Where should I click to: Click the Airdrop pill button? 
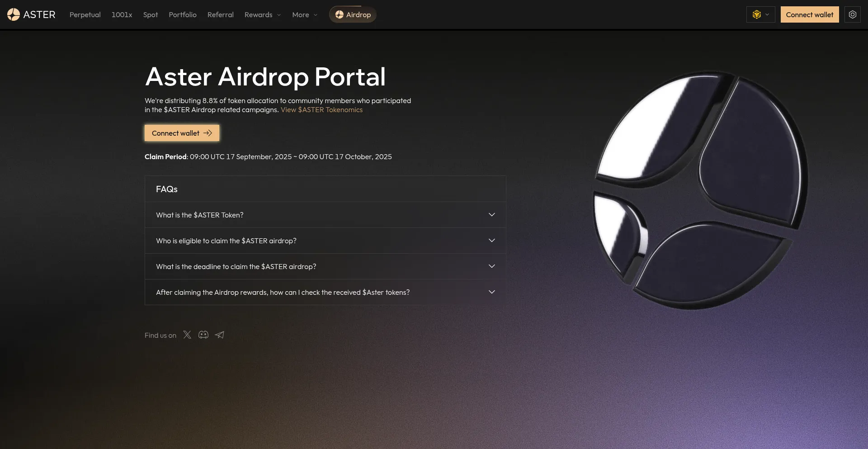[353, 14]
